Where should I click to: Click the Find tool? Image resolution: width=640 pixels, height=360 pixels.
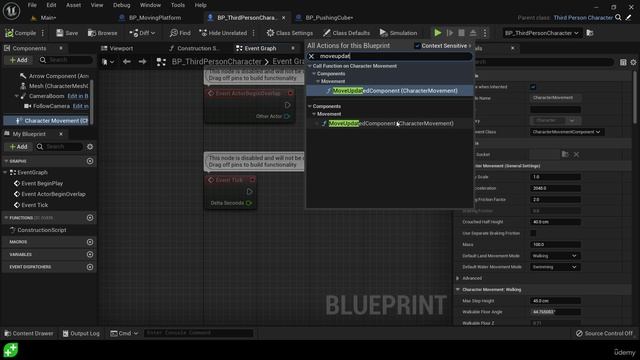(x=180, y=33)
